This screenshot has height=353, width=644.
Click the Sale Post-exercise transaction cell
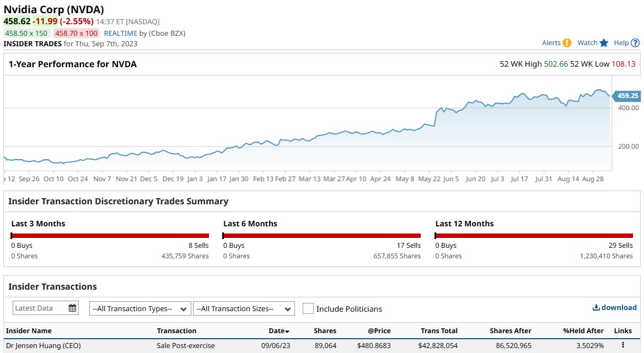coord(186,346)
